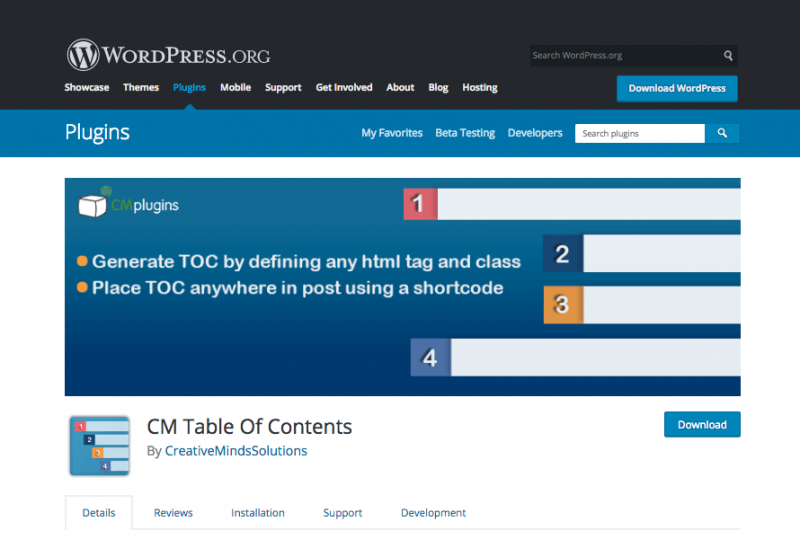
Task: Open the Showcase menu item
Action: [x=87, y=87]
